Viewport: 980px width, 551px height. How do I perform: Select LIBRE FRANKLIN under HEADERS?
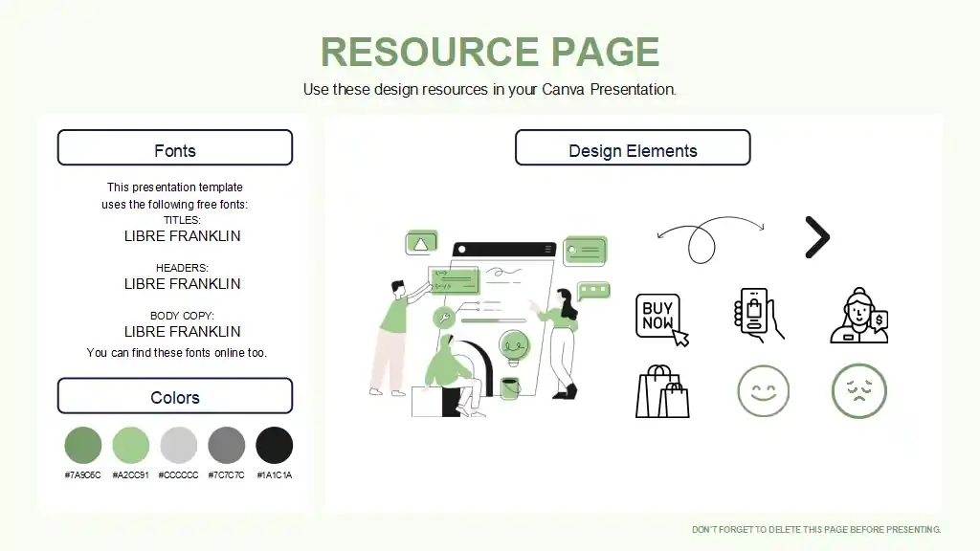coord(182,283)
